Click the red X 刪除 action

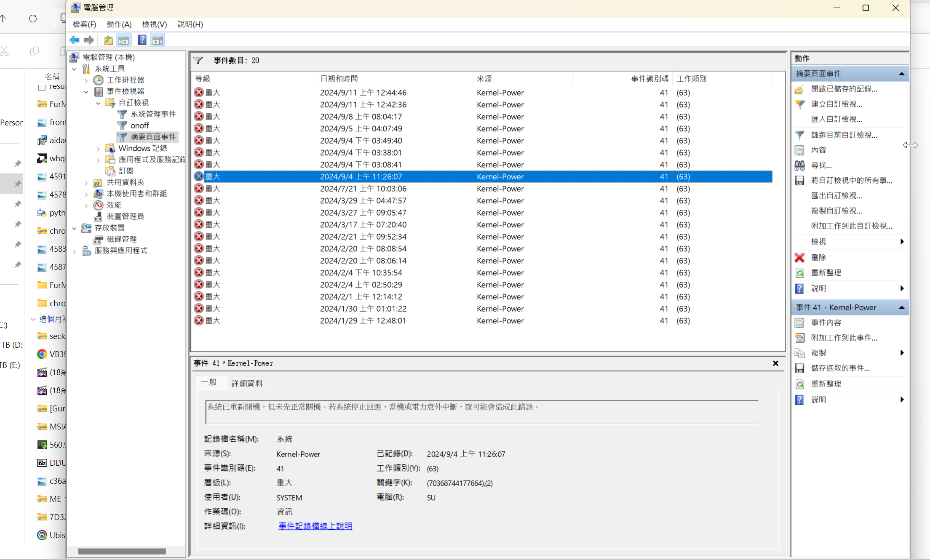pyautogui.click(x=818, y=257)
